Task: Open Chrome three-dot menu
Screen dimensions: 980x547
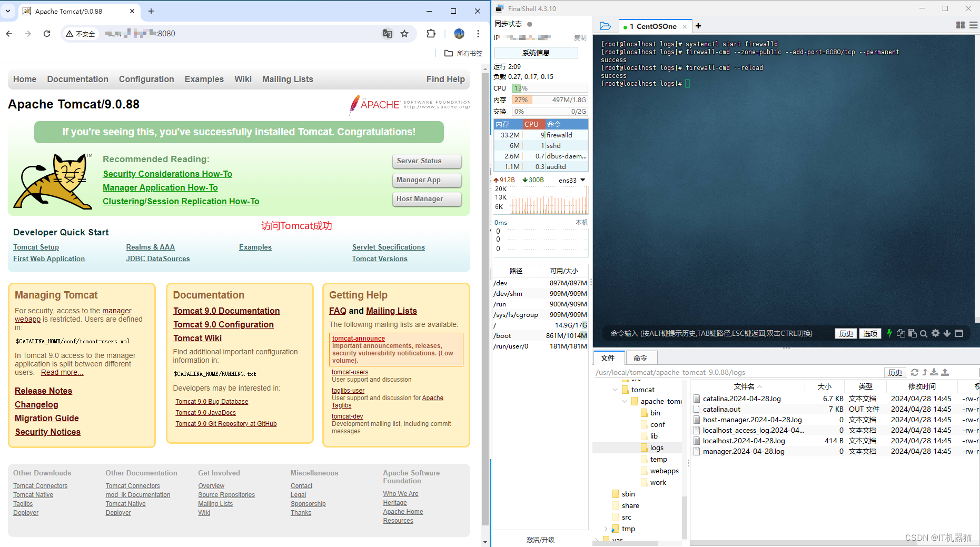Action: click(478, 34)
